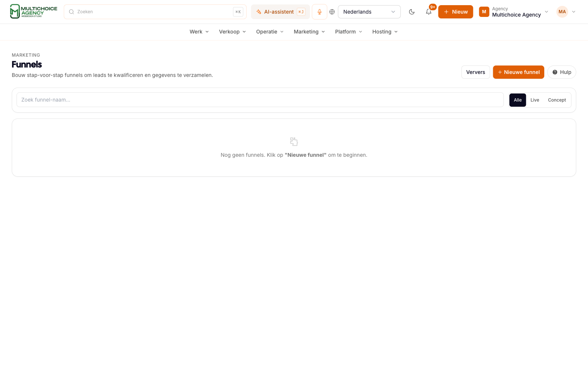588x368 pixels.
Task: Open the Marketing menu
Action: click(x=309, y=32)
